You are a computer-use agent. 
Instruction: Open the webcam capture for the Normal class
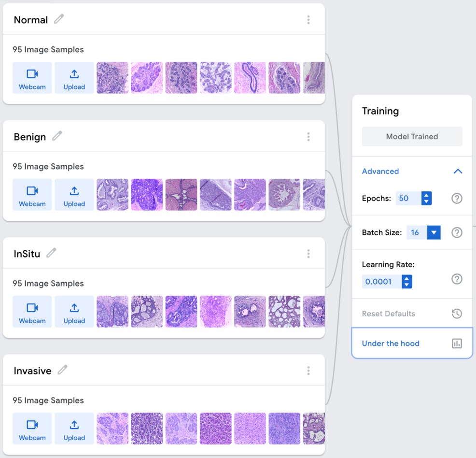32,78
